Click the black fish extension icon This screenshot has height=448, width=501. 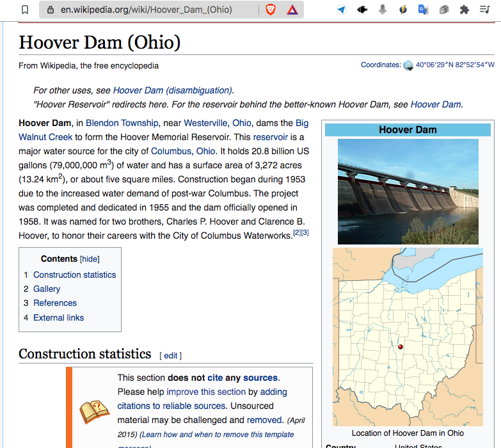click(x=362, y=10)
